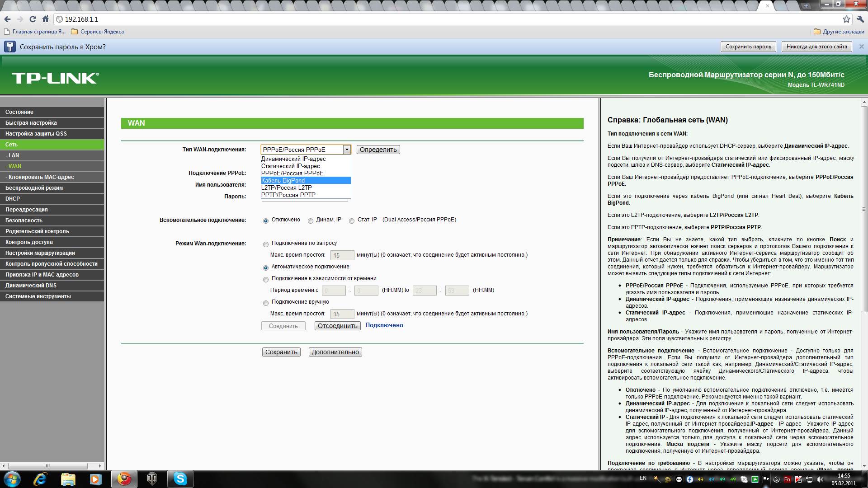This screenshot has width=868, height=488.
Task: Open Skype from the taskbar
Action: pyautogui.click(x=180, y=479)
